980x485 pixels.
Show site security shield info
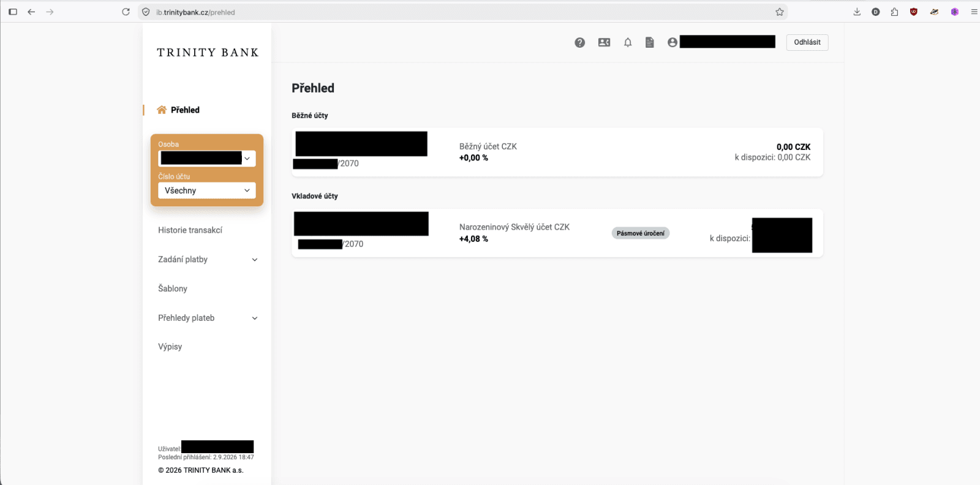tap(146, 12)
